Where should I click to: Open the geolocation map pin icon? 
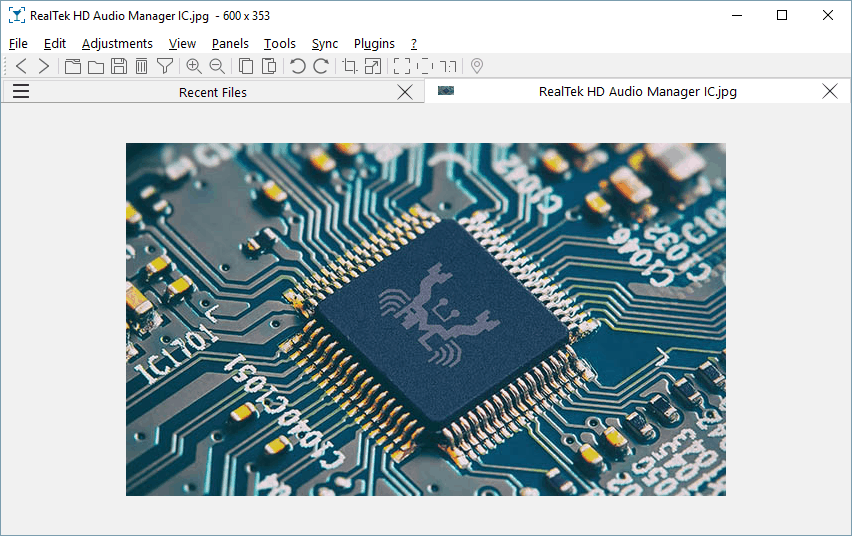(x=477, y=66)
